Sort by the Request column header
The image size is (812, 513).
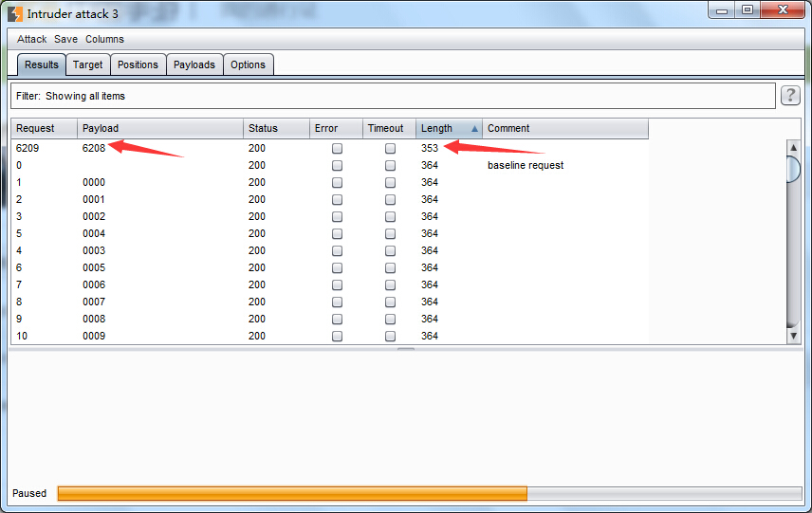[44, 128]
